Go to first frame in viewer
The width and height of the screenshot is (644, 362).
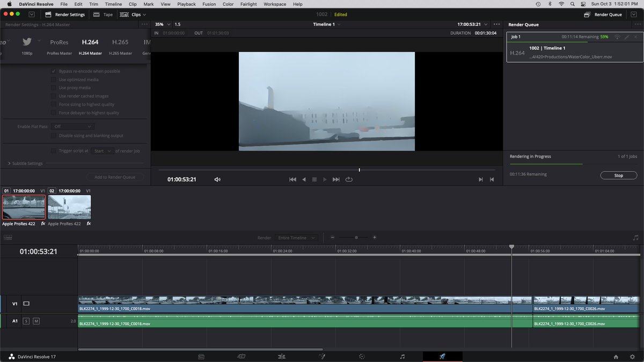292,180
